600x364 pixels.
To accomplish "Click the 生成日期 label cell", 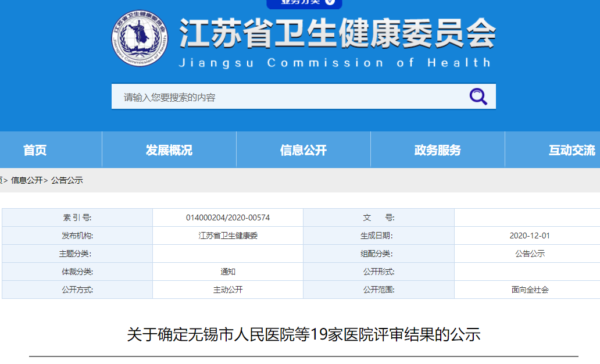I will point(378,235).
